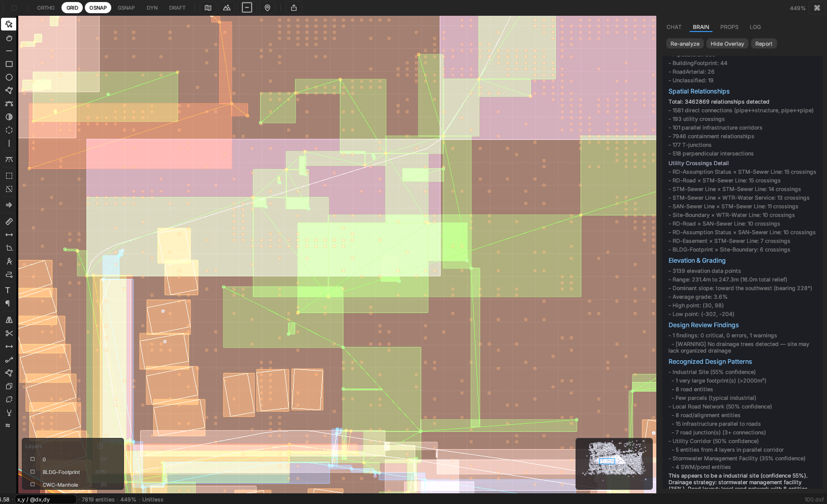Choose the ruler Measure tool
Image resolution: width=827 pixels, height=504 pixels.
point(9,222)
